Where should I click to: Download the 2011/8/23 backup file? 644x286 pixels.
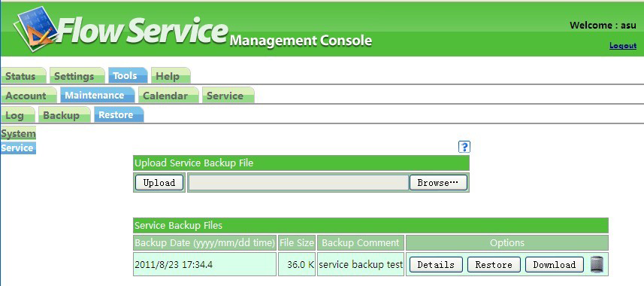tap(555, 265)
